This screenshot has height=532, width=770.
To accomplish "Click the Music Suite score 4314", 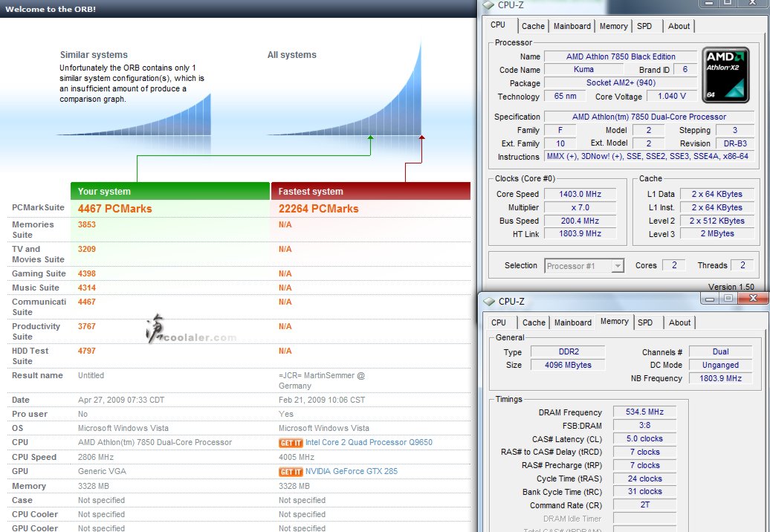I will (x=87, y=288).
